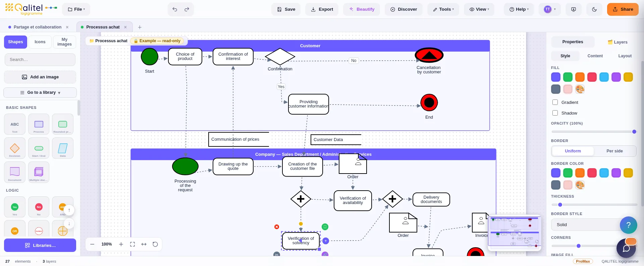
Task: Open the Tools dropdown menu
Action: (443, 9)
